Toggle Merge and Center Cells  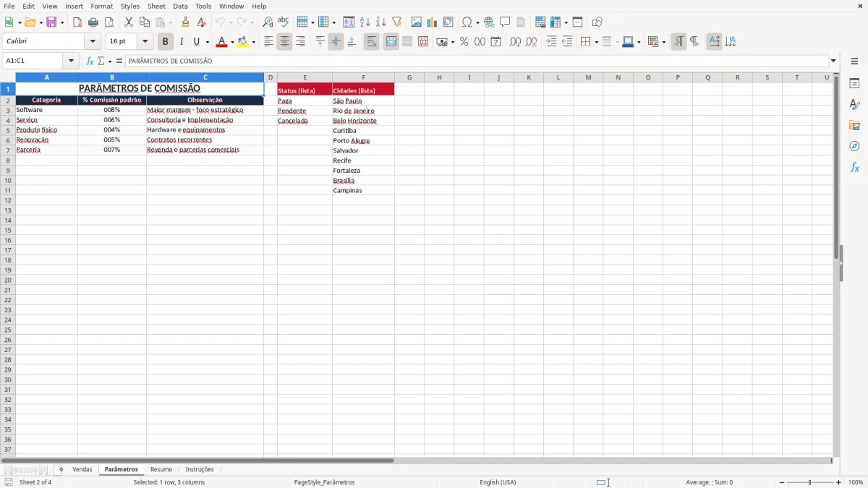(391, 42)
